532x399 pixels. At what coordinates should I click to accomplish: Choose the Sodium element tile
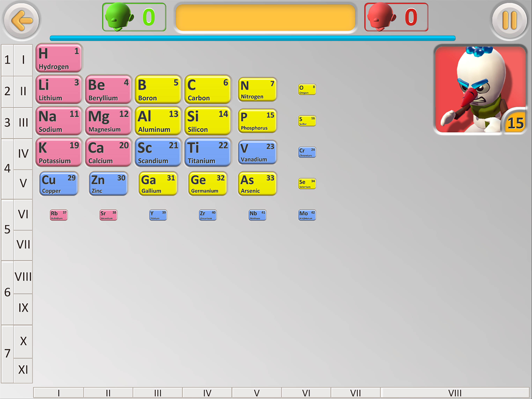coord(59,121)
